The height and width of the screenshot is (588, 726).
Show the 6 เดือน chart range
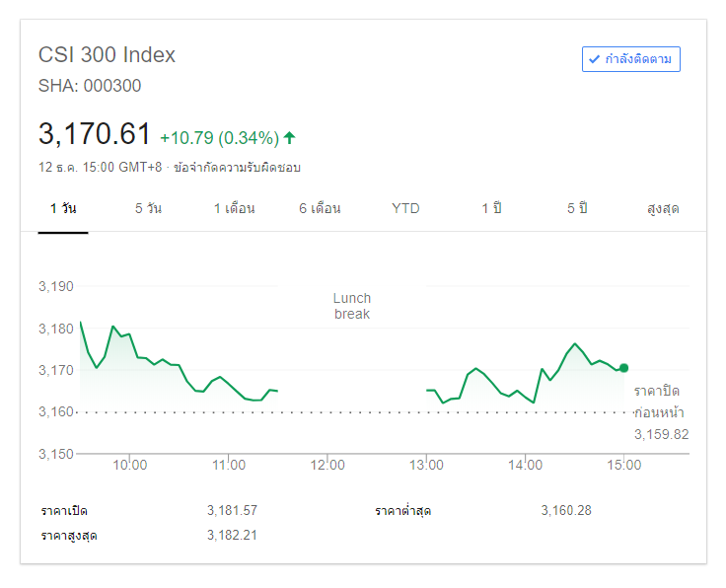(x=320, y=208)
